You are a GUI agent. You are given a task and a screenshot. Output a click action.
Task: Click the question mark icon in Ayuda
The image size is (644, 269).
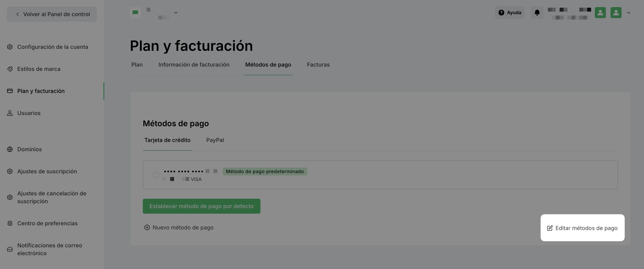click(501, 13)
